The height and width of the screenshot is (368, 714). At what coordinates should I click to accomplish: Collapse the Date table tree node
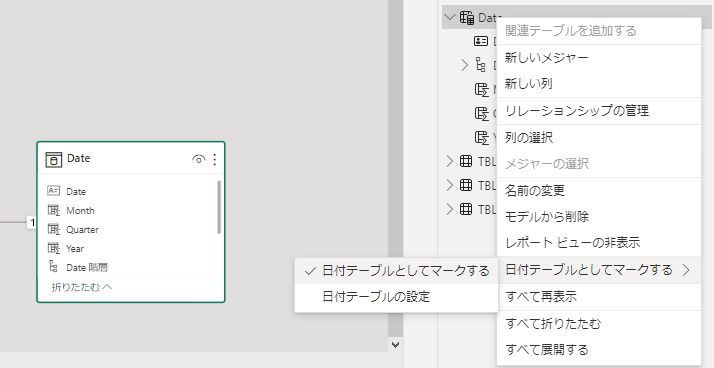tap(450, 18)
